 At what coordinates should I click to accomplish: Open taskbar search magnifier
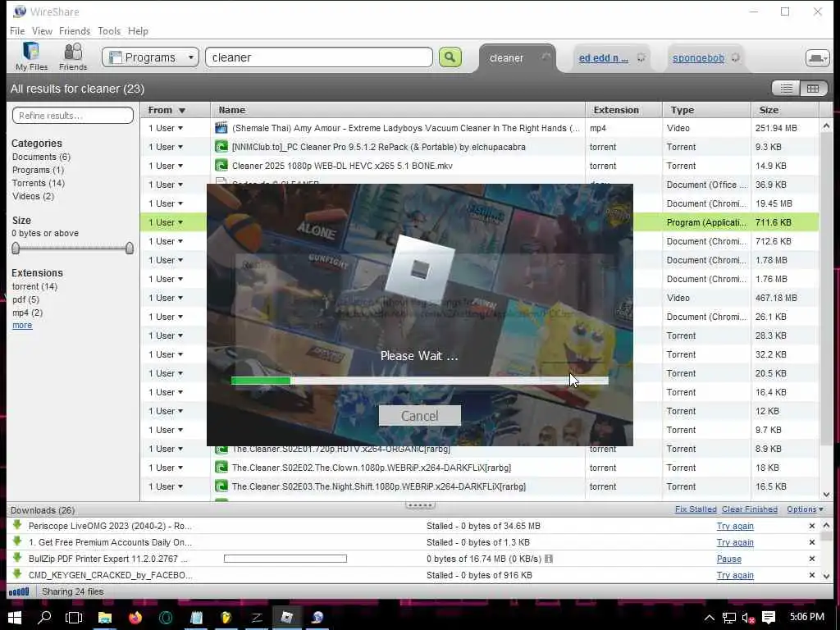point(44,617)
